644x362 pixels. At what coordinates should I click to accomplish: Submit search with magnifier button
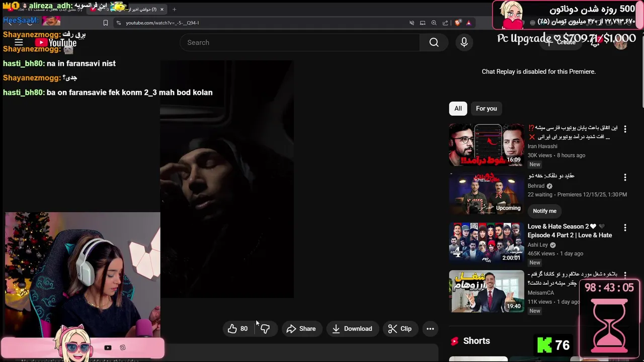click(x=434, y=42)
